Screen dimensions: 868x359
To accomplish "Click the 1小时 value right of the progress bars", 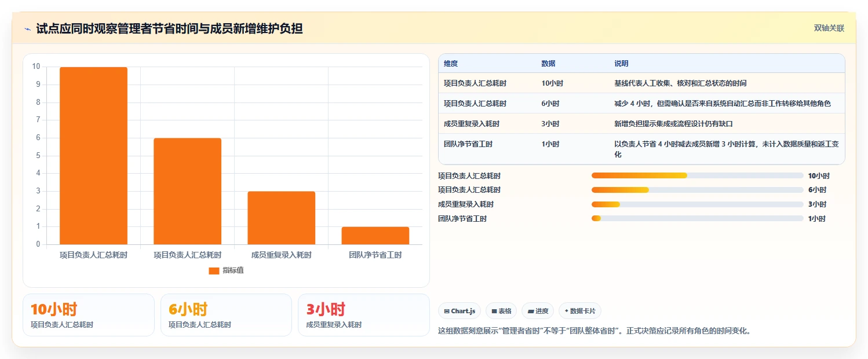I will 817,219.
